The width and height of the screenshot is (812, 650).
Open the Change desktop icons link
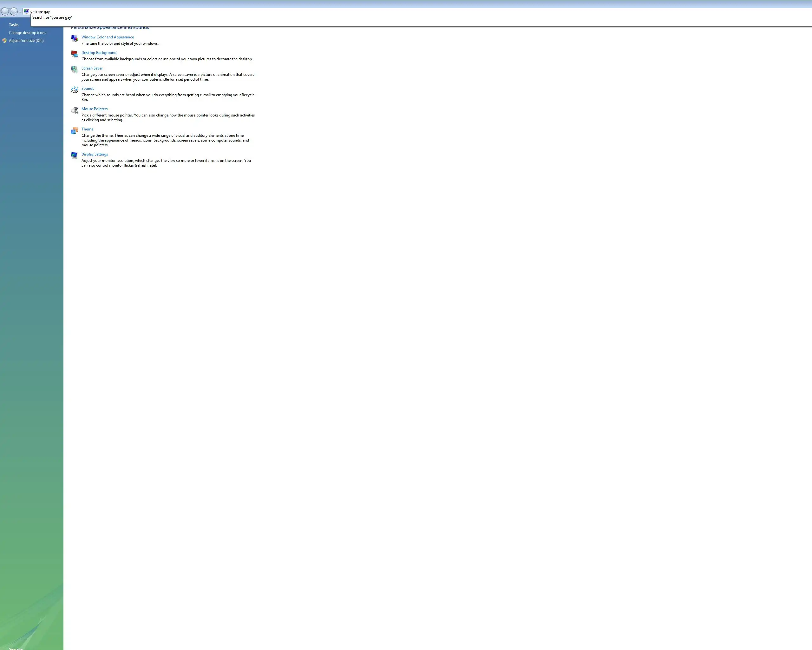(x=28, y=33)
